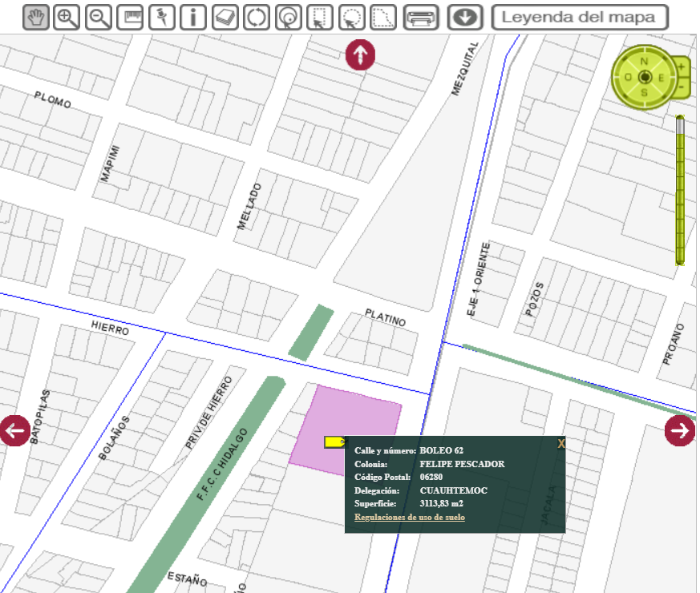Click the PROAÑO street label

pyautogui.click(x=674, y=344)
